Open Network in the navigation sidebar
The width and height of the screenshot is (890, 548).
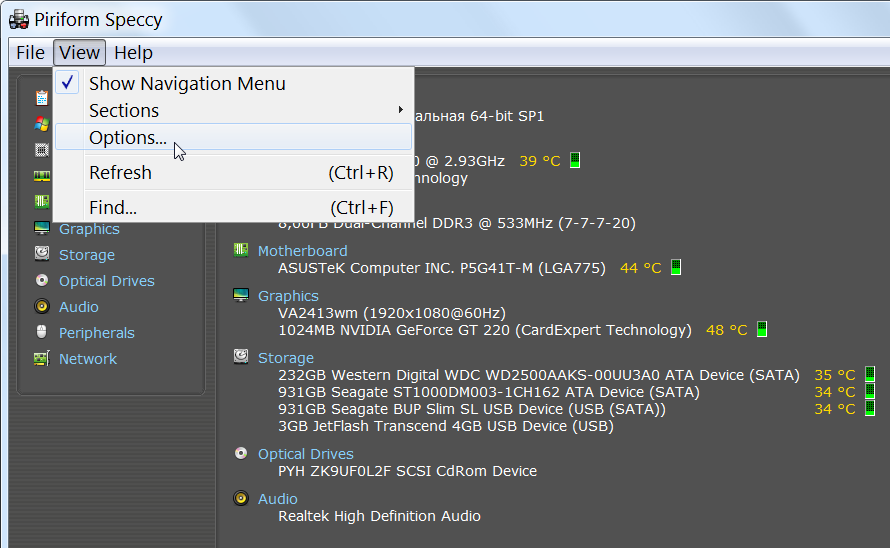(x=88, y=359)
